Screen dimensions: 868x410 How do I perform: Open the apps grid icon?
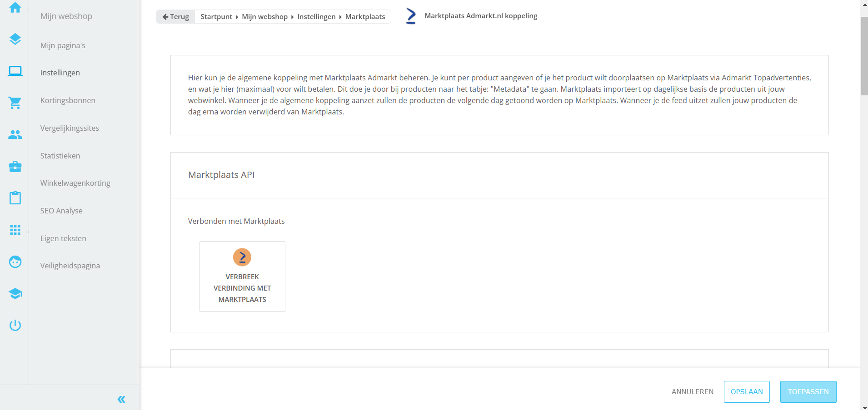15,230
